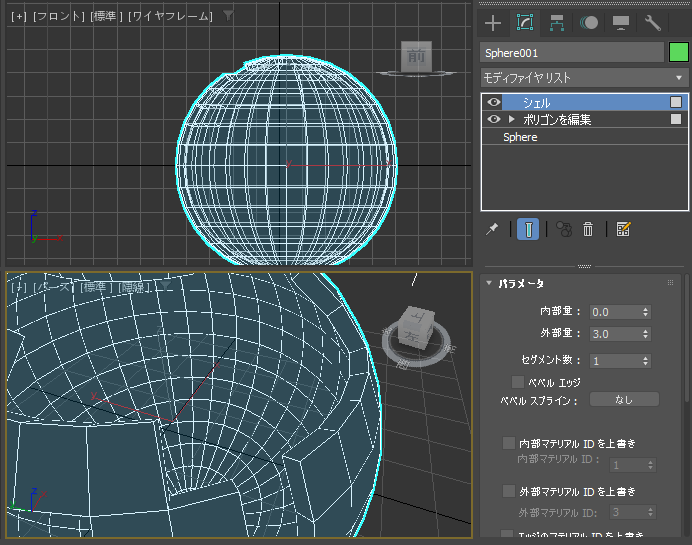Click the Sphere001 object name field
692x545 pixels.
point(572,53)
